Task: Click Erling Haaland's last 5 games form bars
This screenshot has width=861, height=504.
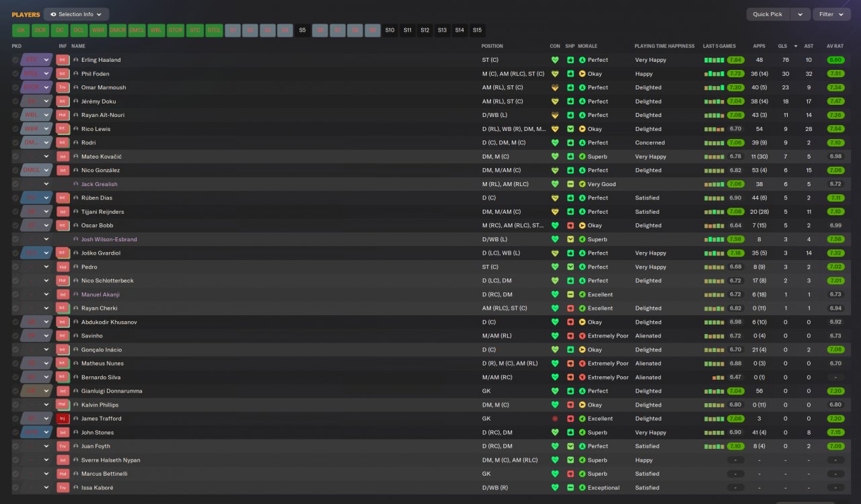Action: pyautogui.click(x=714, y=60)
